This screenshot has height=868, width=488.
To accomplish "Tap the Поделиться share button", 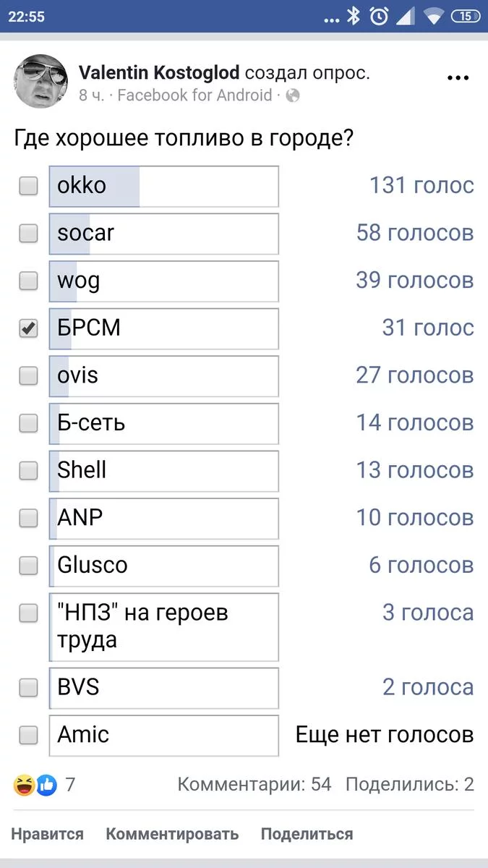I will pos(307,834).
